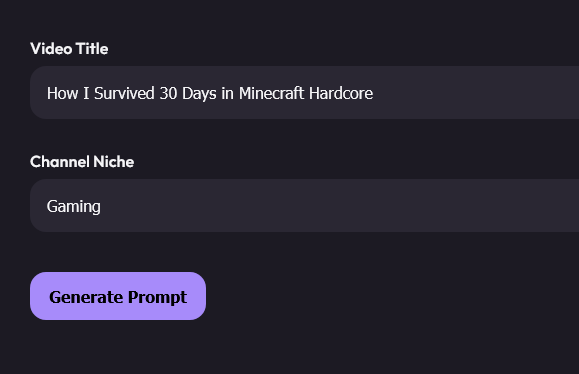Focus the Video Title input field

pos(304,93)
